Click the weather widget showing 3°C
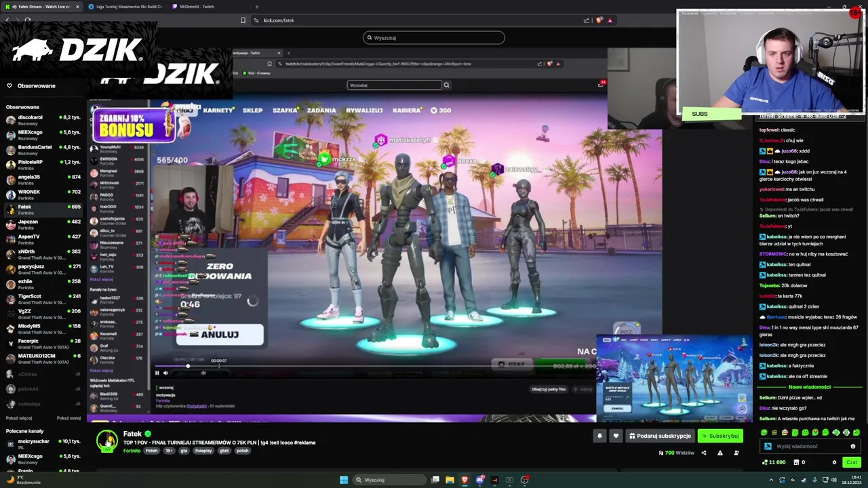 pyautogui.click(x=22, y=480)
